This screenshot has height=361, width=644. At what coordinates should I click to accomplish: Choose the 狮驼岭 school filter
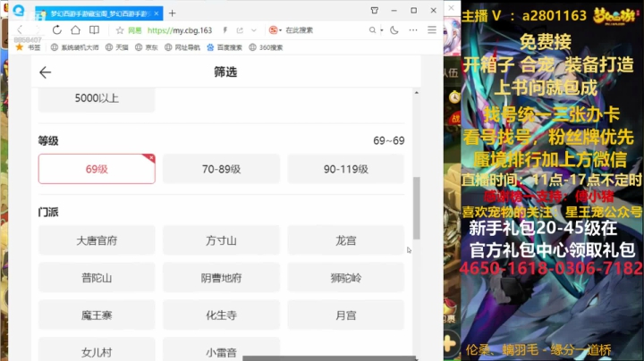[346, 278]
